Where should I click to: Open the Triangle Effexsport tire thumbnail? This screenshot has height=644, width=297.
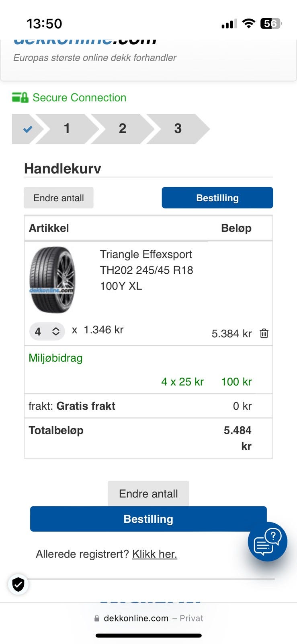coord(52,280)
